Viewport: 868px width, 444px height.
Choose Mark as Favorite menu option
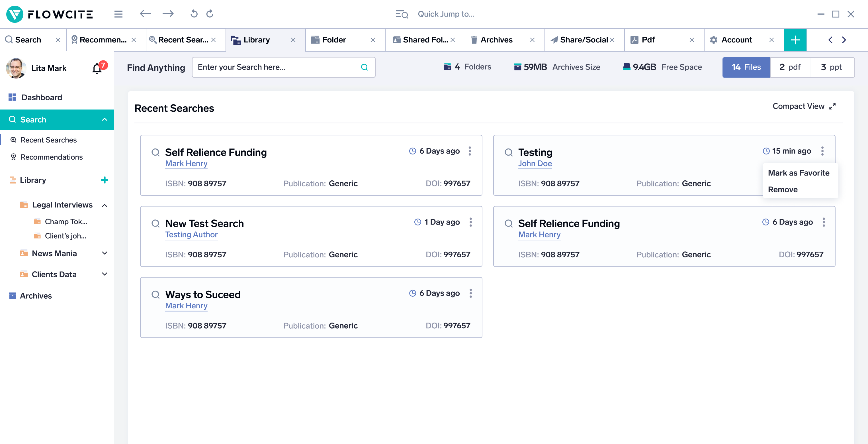coord(799,173)
